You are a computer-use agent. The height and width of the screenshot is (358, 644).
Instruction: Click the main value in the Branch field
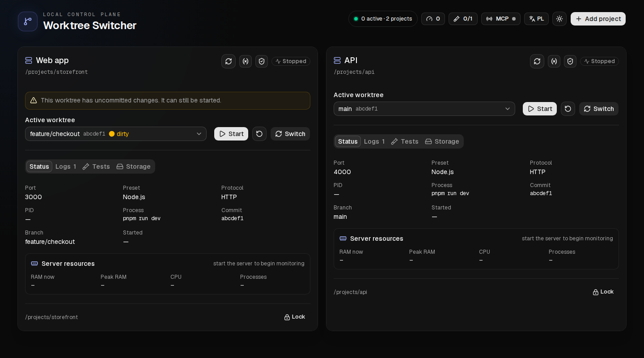[x=340, y=217]
